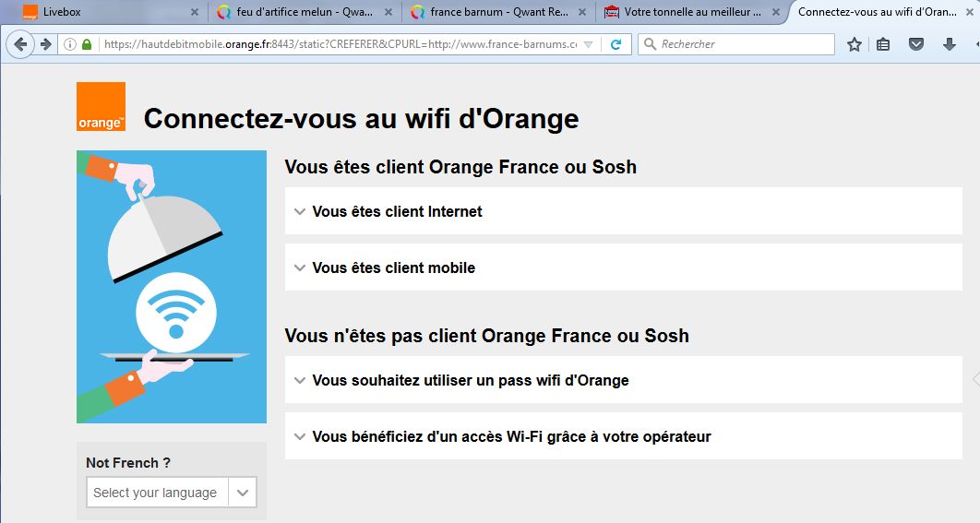980x523 pixels.
Task: Click the wifi waiter illustration image
Action: (172, 287)
